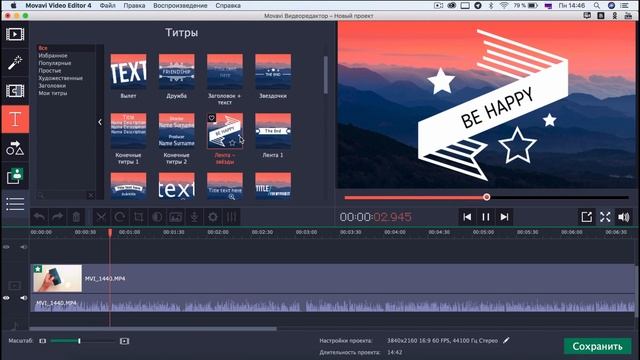Image resolution: width=640 pixels, height=360 pixels.
Task: Open Movavi Video Editor 4 app menu
Action: click(58, 6)
